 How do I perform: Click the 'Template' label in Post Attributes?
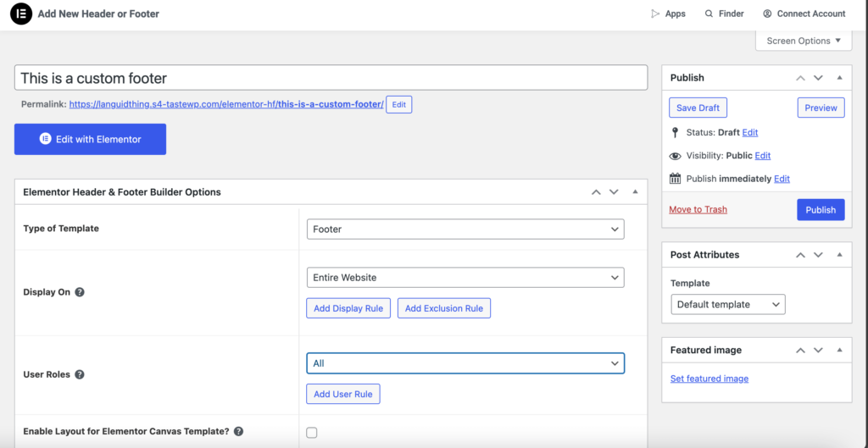tap(690, 283)
